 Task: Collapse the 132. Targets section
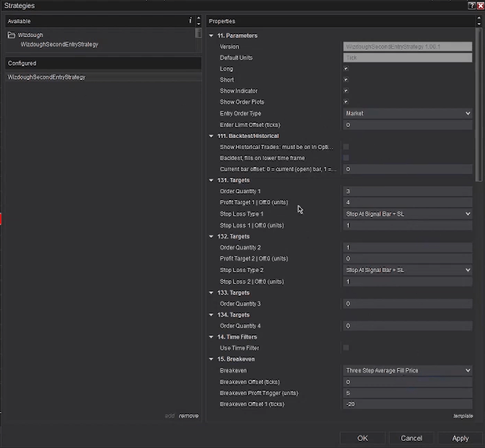(211, 237)
